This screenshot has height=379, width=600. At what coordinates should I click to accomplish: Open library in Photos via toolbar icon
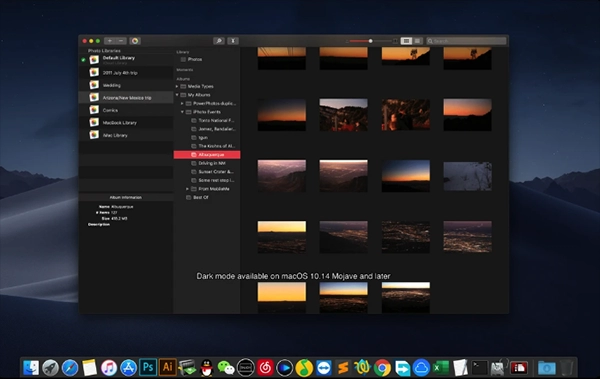135,41
